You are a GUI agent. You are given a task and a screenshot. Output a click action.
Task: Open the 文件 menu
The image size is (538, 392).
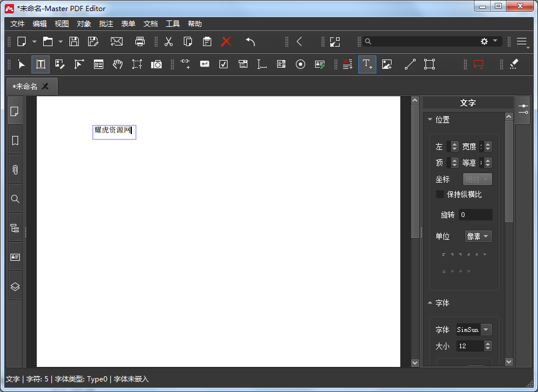(x=18, y=24)
